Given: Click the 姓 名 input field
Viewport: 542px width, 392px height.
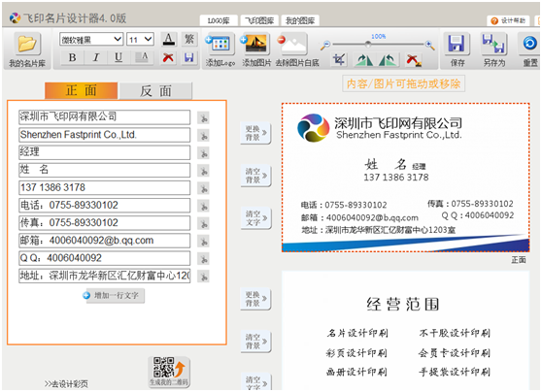Looking at the screenshot, I should [x=104, y=170].
